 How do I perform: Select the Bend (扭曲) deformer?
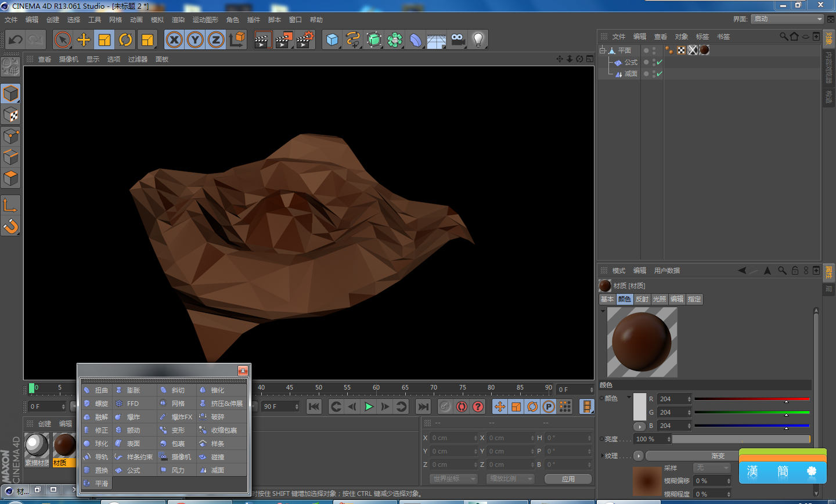coord(97,390)
